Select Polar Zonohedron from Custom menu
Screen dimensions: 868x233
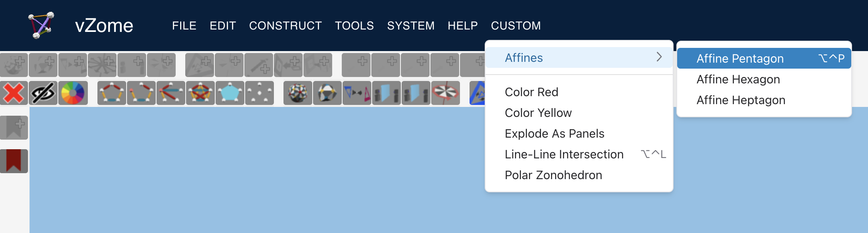pyautogui.click(x=553, y=175)
